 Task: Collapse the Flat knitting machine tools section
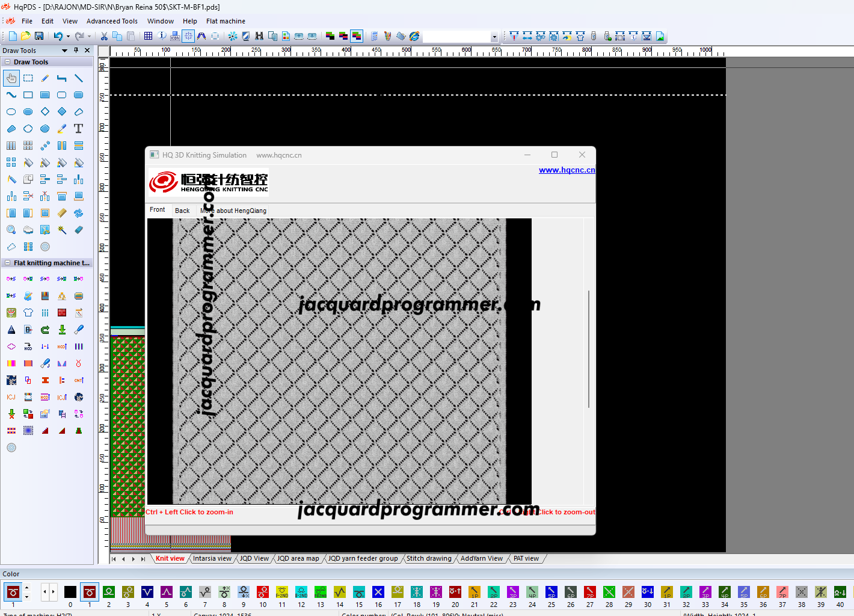(7, 263)
